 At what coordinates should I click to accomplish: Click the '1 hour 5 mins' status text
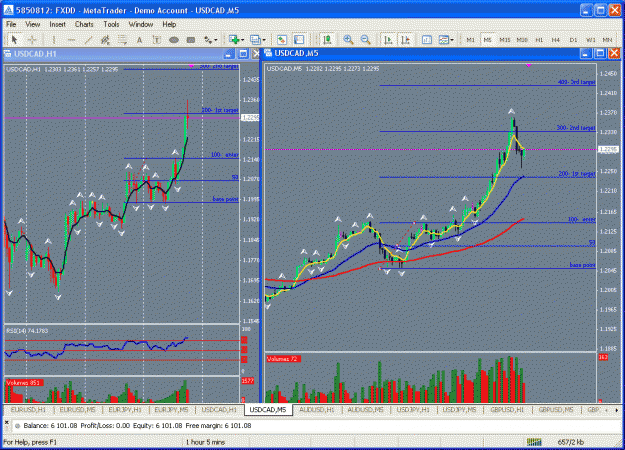pos(205,442)
